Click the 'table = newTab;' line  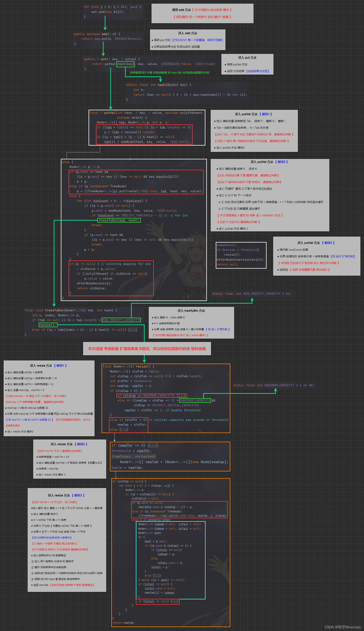[127, 468]
